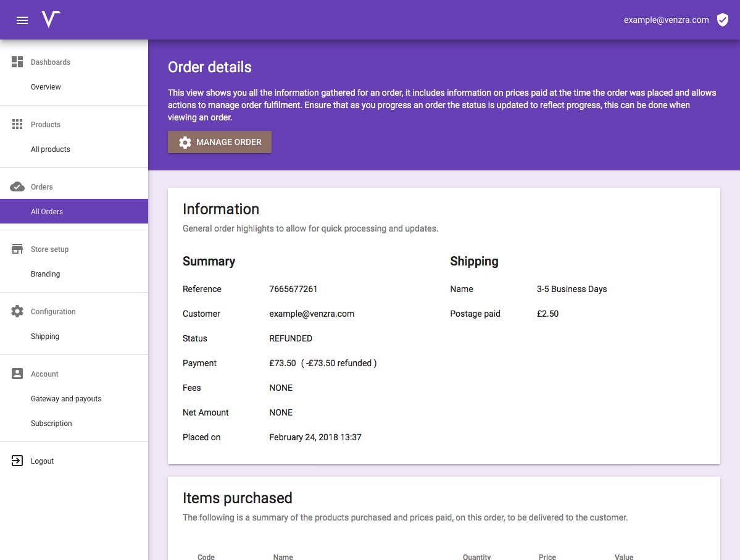Click the £2.50 postage paid value

pos(547,314)
